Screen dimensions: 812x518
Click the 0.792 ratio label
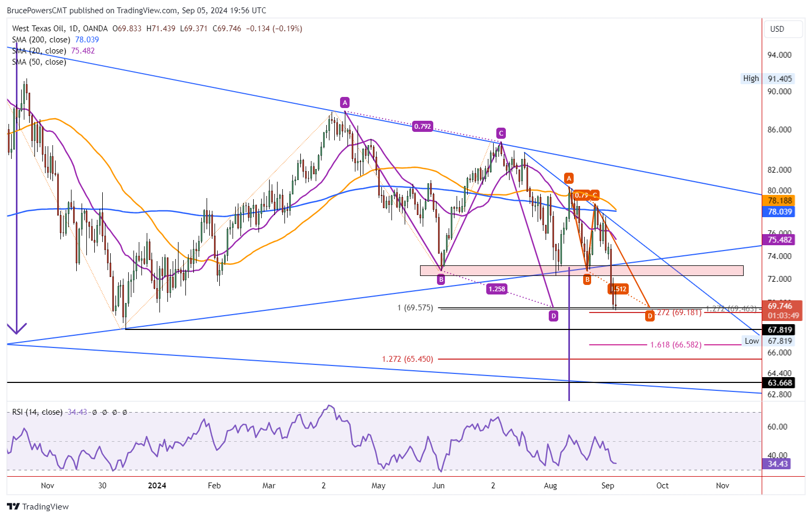[422, 126]
